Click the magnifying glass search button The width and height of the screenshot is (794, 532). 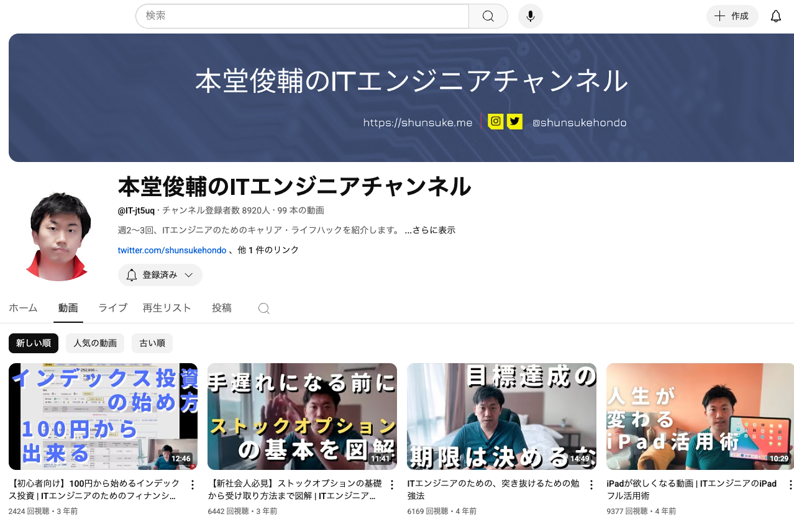click(488, 16)
